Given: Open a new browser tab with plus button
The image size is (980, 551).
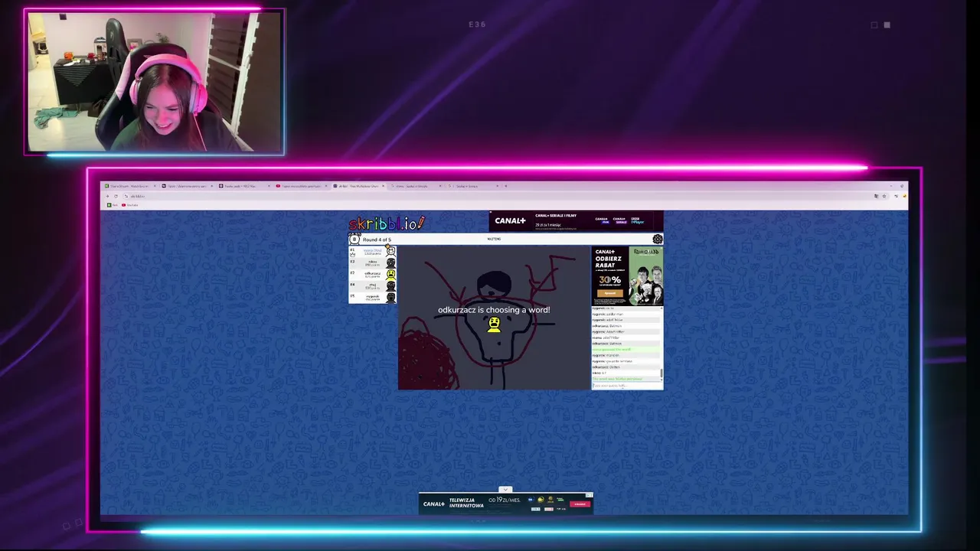Looking at the screenshot, I should [505, 186].
